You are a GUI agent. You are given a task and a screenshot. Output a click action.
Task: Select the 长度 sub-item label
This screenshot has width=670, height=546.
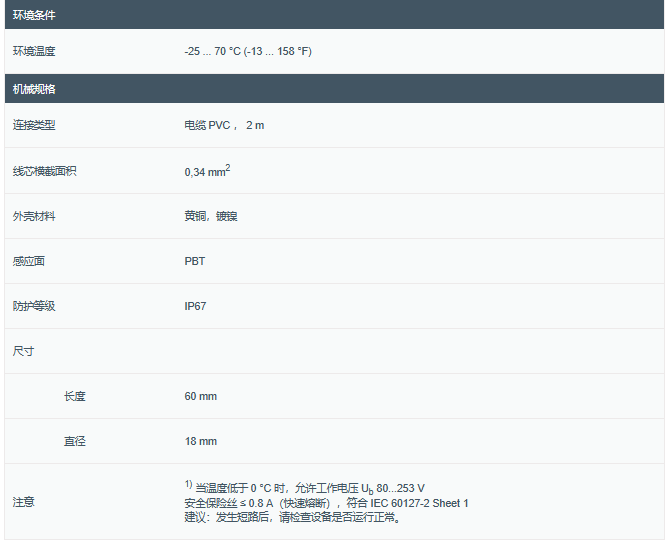[x=75, y=396]
